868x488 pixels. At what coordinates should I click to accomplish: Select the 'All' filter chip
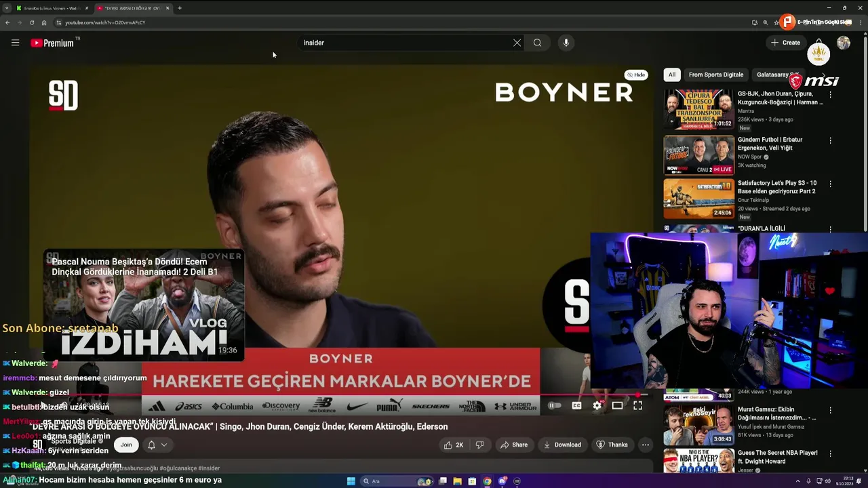click(x=671, y=75)
